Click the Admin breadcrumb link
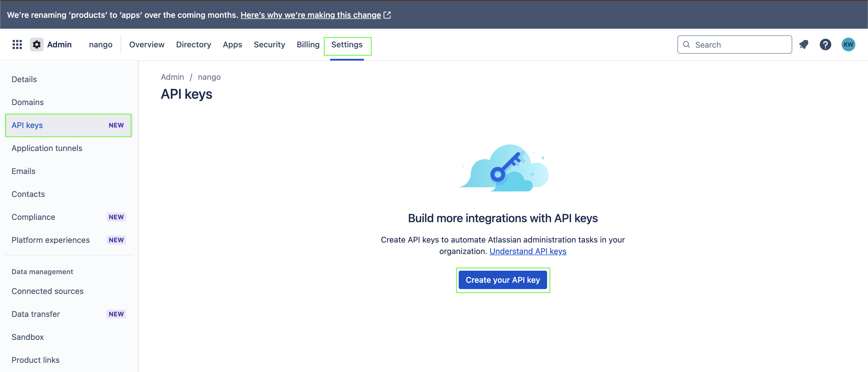The height and width of the screenshot is (372, 868). click(172, 77)
